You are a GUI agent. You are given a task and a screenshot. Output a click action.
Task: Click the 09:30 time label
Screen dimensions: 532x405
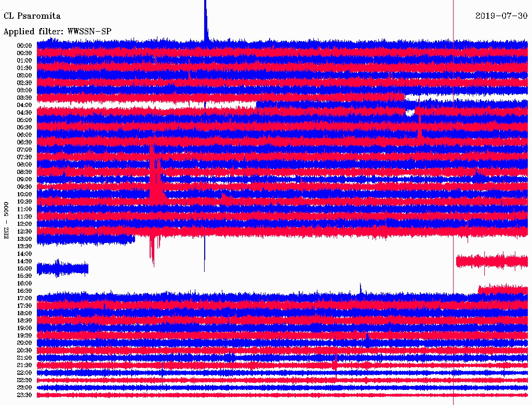coord(24,187)
